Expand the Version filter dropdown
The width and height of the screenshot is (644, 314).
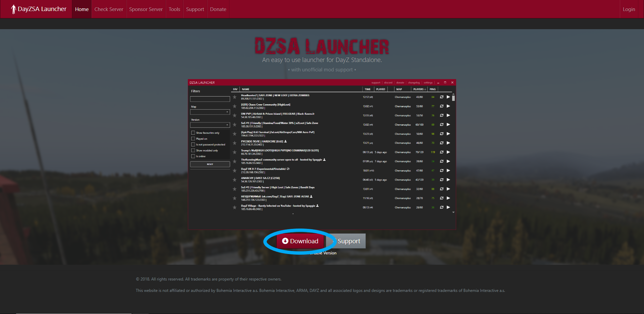[210, 125]
